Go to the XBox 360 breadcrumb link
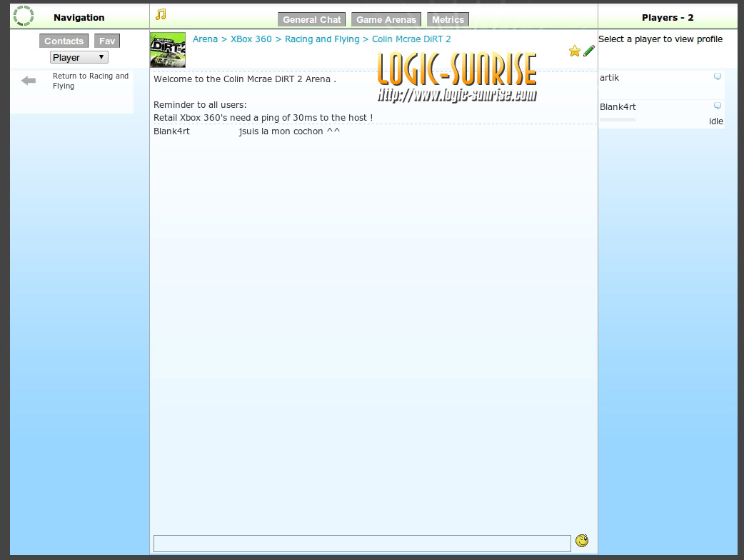The image size is (744, 560). [251, 39]
